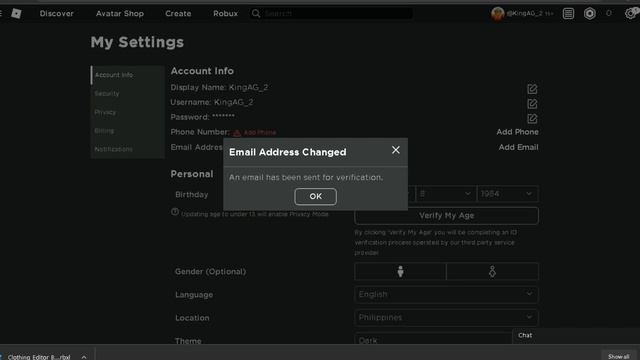Edit the Username pencil icon

(532, 104)
